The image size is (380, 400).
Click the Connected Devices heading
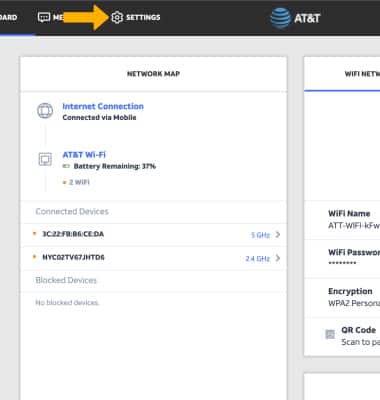tap(72, 211)
